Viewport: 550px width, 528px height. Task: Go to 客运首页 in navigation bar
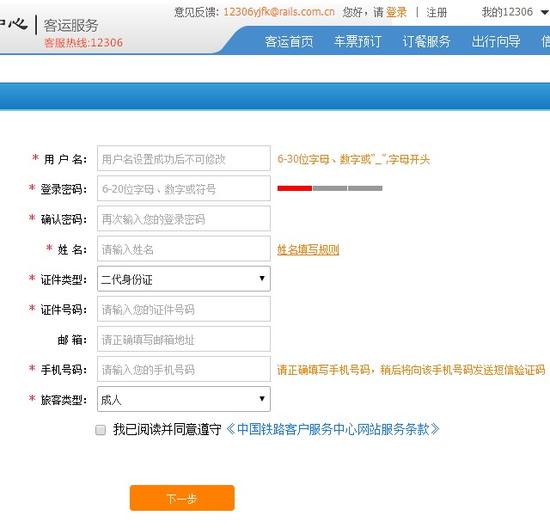click(289, 41)
